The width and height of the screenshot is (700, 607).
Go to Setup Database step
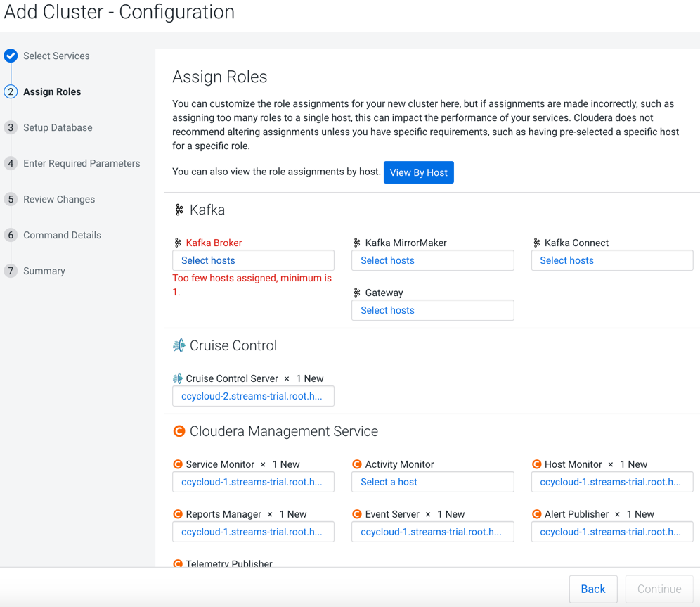pyautogui.click(x=58, y=127)
